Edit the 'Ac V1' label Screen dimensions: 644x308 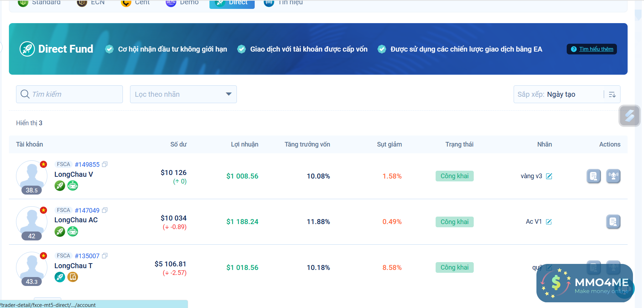click(x=549, y=222)
